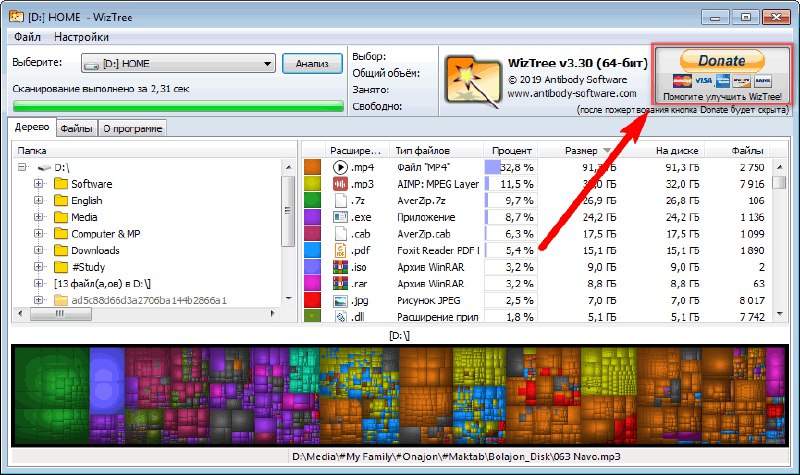
Task: Open the D: HOME drive dropdown
Action: pyautogui.click(x=178, y=64)
